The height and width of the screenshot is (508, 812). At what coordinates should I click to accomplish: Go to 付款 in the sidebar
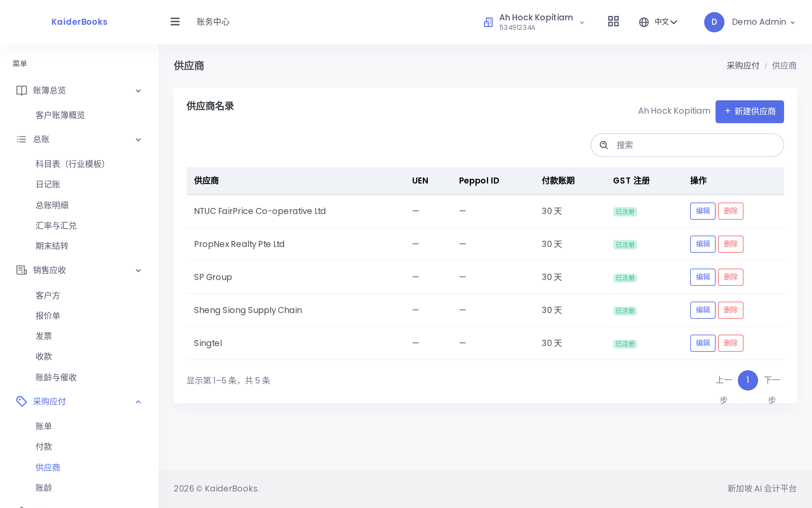[x=44, y=446]
